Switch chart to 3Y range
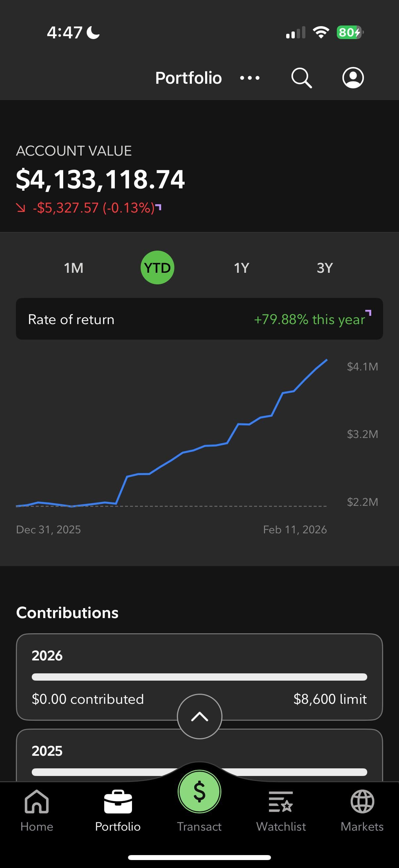Screen dimensions: 399x868 pos(325,268)
